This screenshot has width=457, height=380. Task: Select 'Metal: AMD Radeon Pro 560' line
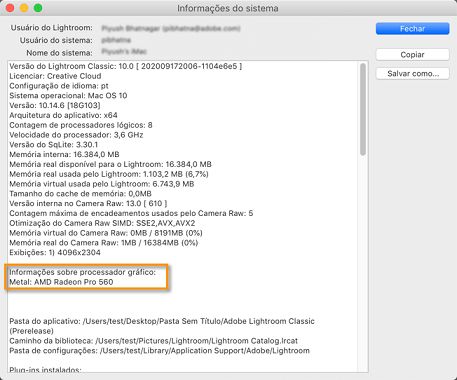(x=61, y=282)
